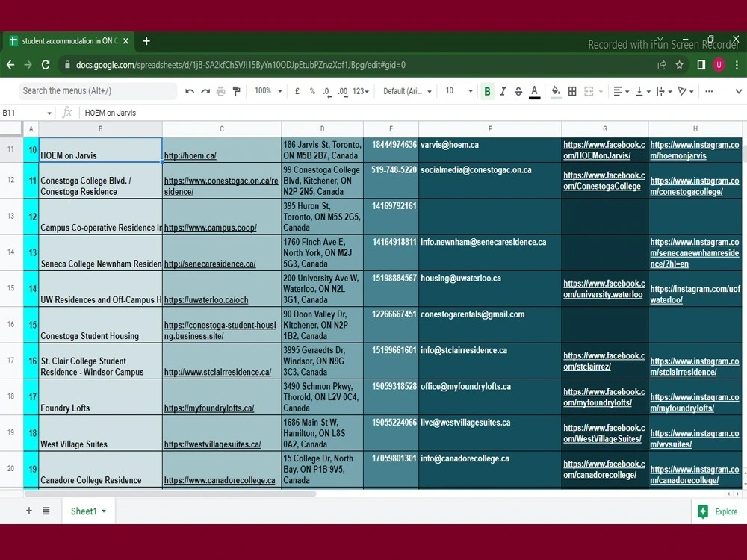
Task: Open the zoom 100% dropdown
Action: (x=268, y=91)
